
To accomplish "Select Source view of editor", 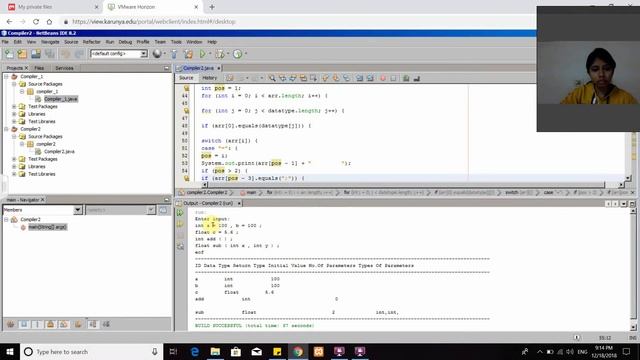I will pyautogui.click(x=186, y=78).
